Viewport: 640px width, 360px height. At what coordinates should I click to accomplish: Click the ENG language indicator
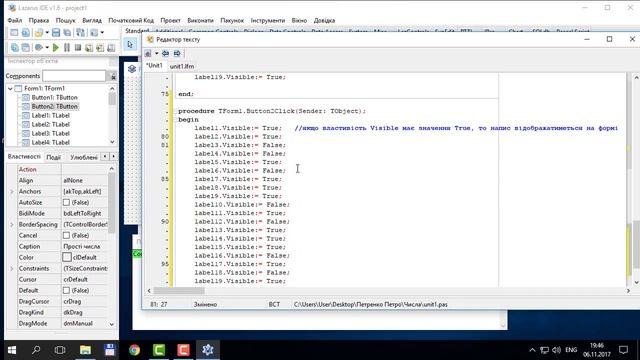point(571,350)
